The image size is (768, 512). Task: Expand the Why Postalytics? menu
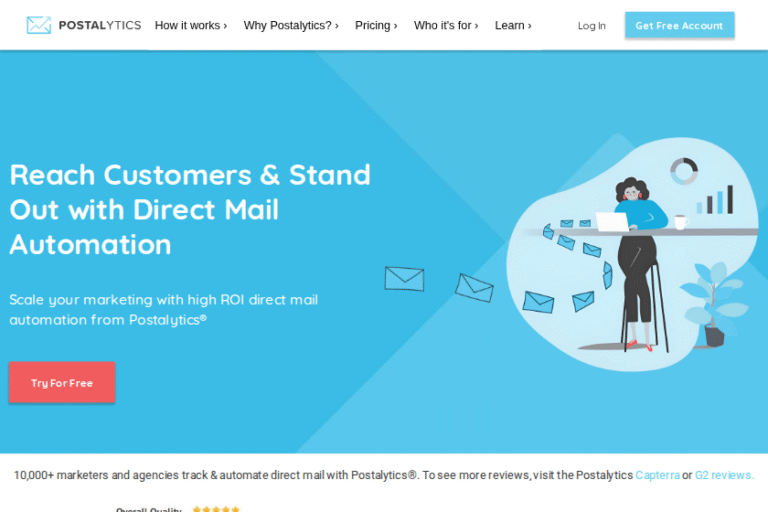[x=291, y=25]
